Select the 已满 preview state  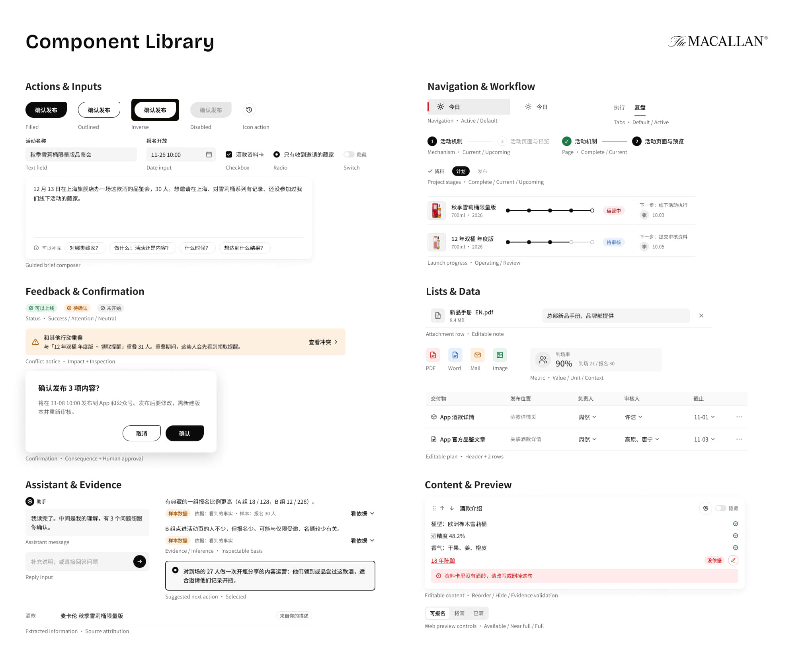478,613
